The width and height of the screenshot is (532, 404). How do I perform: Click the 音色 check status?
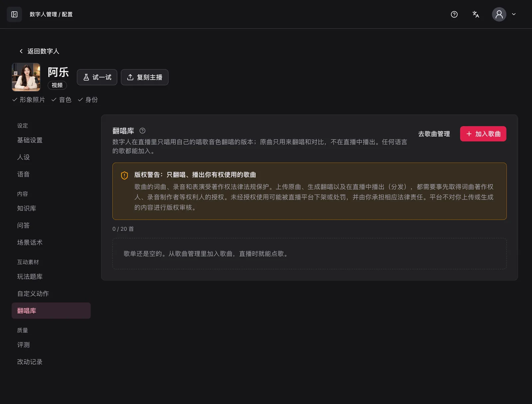[x=62, y=100]
